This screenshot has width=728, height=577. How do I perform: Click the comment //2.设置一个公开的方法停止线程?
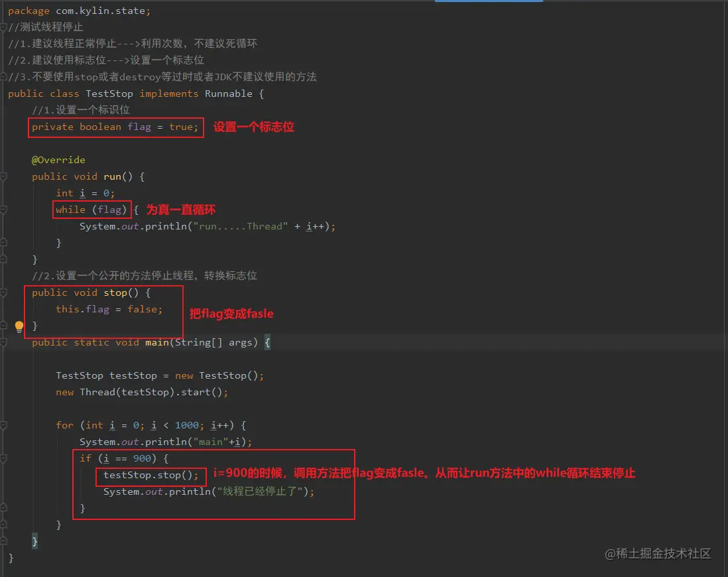pos(145,276)
